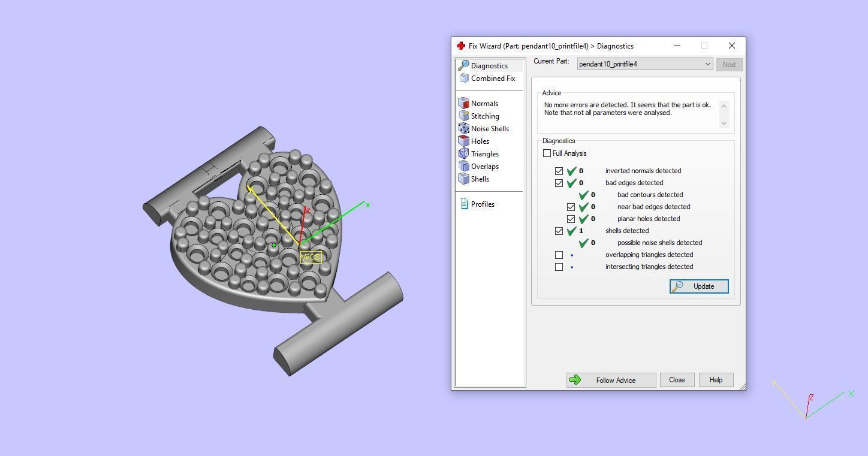The image size is (868, 456).
Task: Click the resize grip of Fix Wizard
Action: tap(742, 386)
